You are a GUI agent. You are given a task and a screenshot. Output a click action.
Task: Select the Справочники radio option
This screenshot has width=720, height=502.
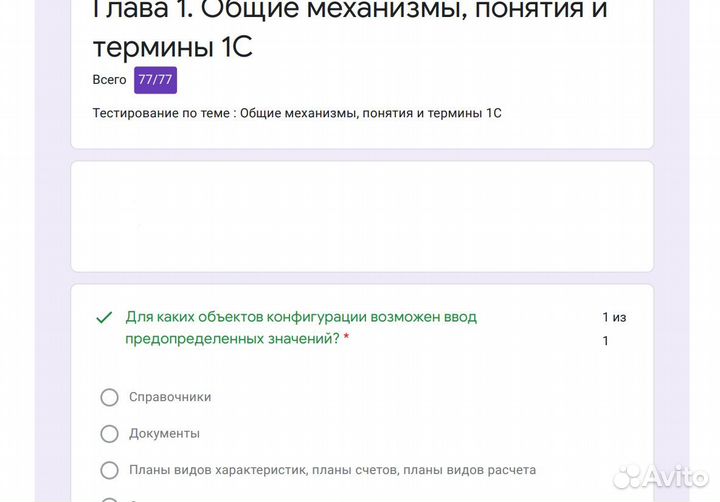click(x=109, y=397)
